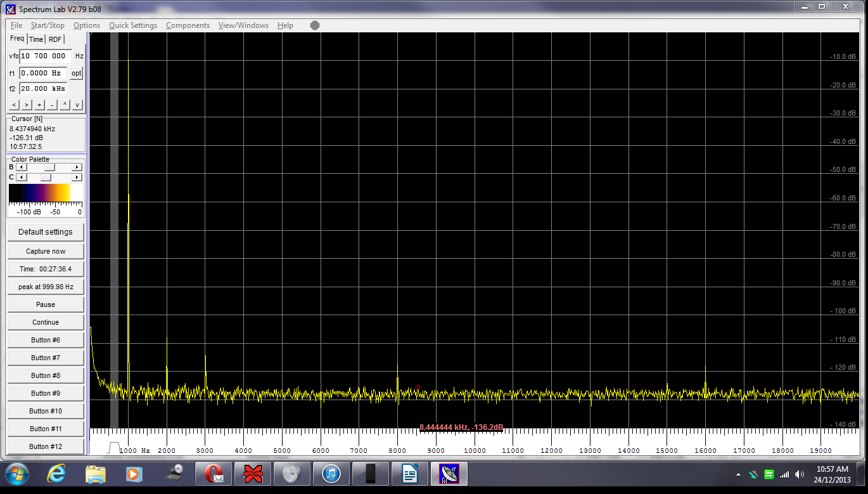Click the cursor frequency readout 8.4374940 kHz
Viewport: 868px width, 494px height.
coord(32,129)
